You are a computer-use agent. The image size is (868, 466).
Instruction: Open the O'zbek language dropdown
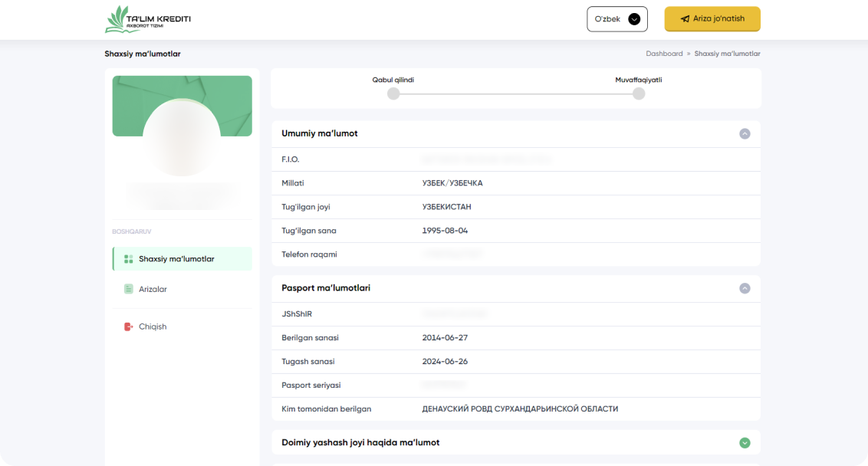[x=617, y=19]
